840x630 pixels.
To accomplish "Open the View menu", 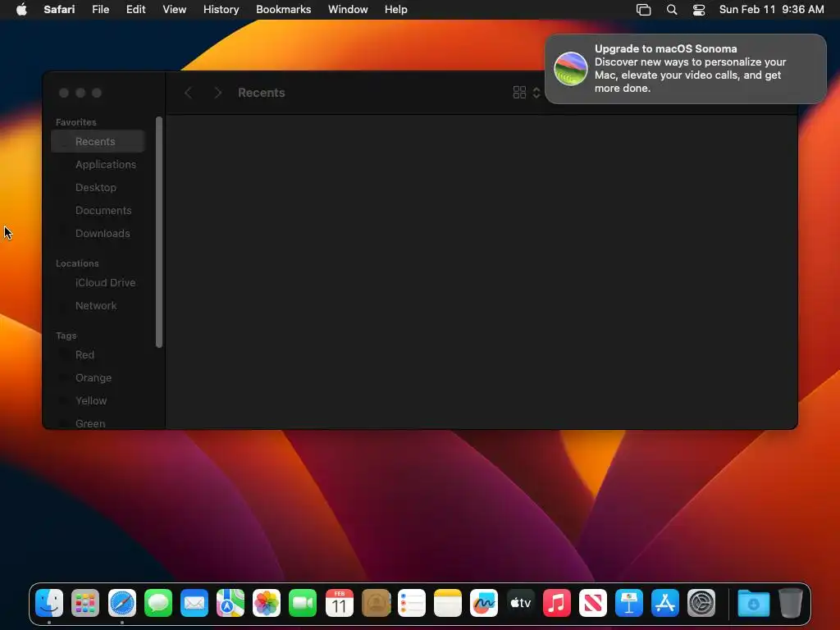I will point(174,10).
